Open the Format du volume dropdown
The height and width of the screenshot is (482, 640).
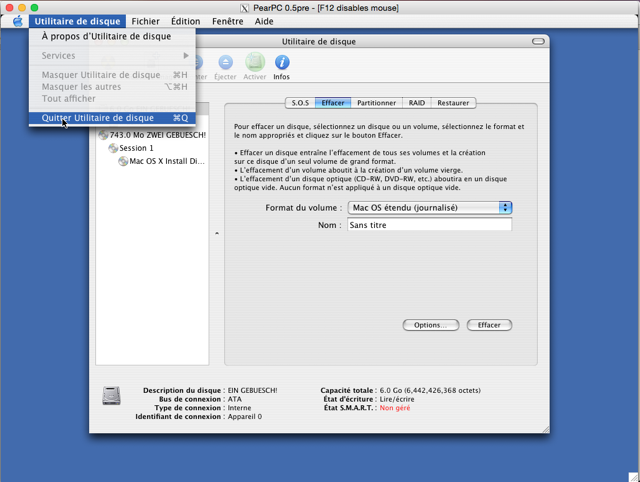(x=430, y=208)
